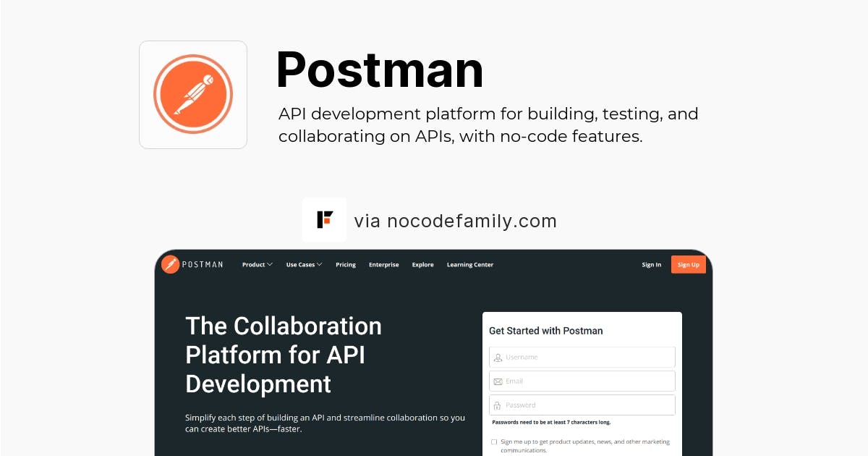Open the Pricing menu item

click(x=346, y=264)
